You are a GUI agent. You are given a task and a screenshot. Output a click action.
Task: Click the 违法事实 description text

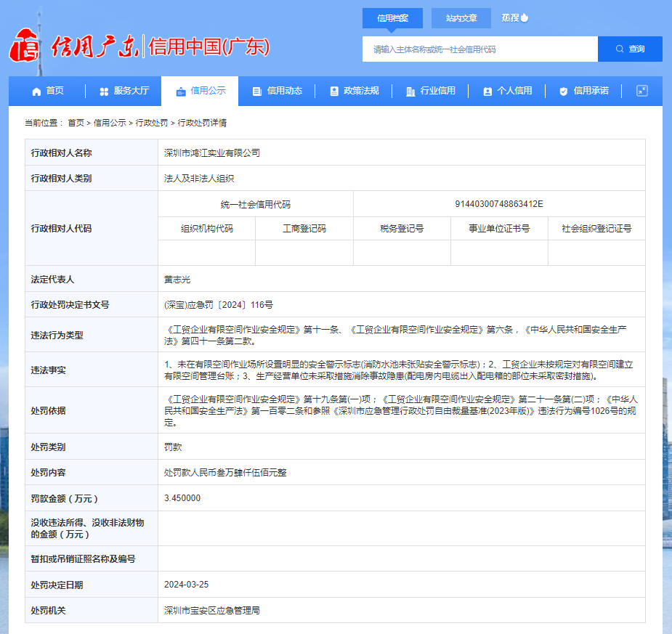coord(399,370)
